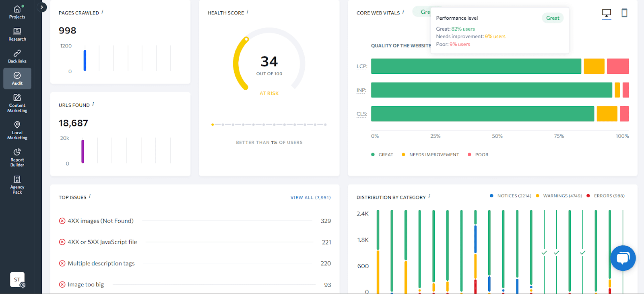Switch Core Web Vitals to desktop view
The image size is (644, 294).
607,13
